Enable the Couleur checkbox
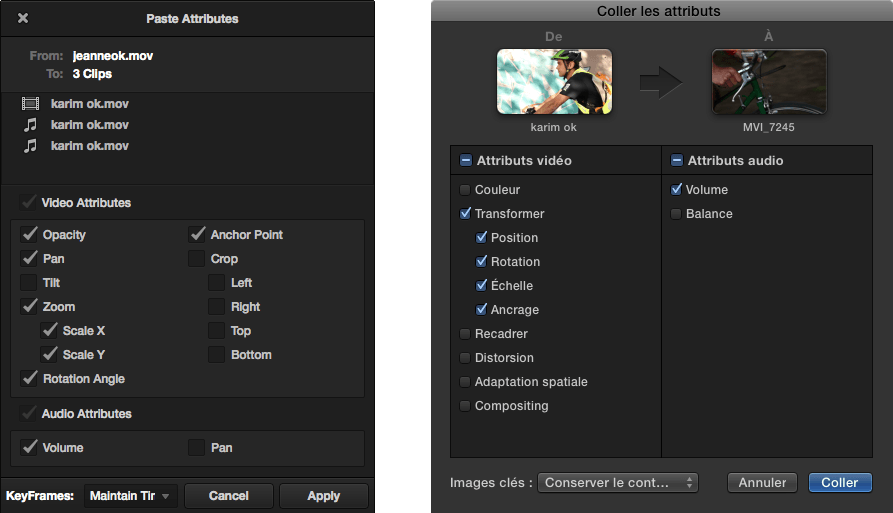 click(x=465, y=190)
